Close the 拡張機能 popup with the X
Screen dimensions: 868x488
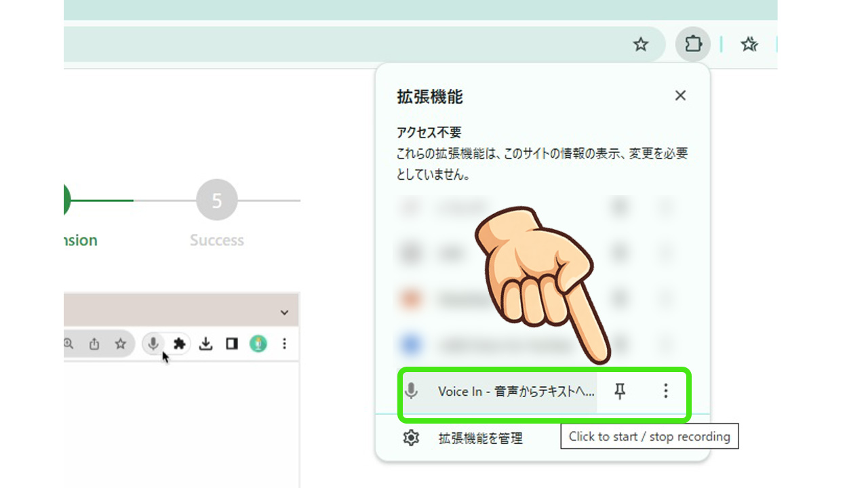[680, 96]
